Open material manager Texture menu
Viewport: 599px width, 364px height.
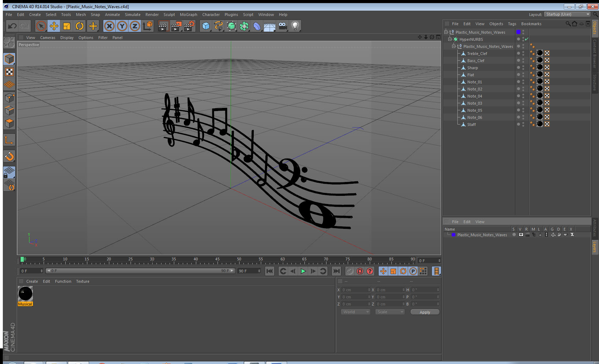83,281
